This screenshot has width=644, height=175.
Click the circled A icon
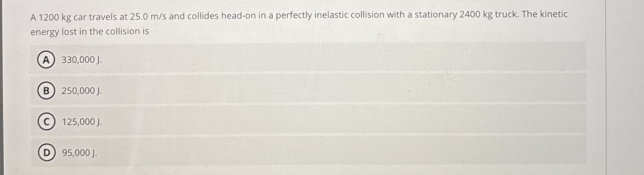click(x=47, y=60)
